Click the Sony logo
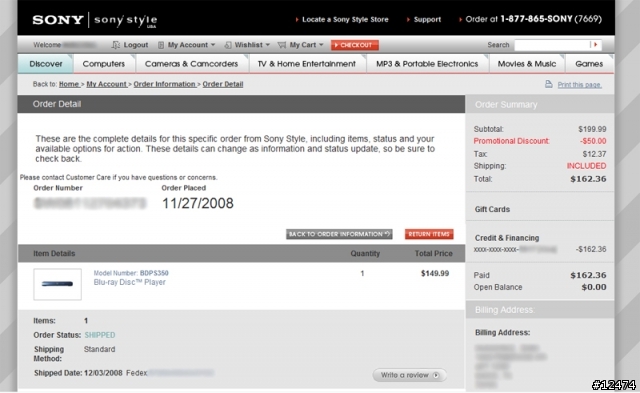Screen dimensions: 640x393 (x=58, y=20)
